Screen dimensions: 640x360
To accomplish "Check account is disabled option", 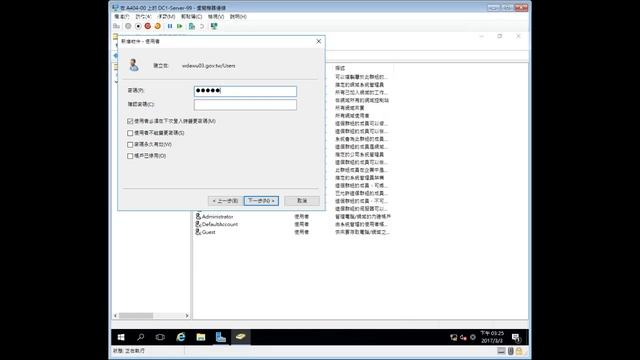I will [130, 156].
